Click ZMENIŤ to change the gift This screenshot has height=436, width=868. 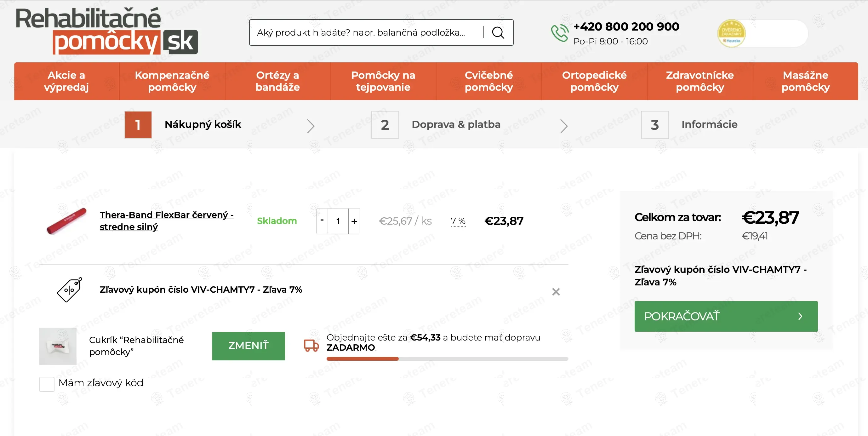point(248,346)
